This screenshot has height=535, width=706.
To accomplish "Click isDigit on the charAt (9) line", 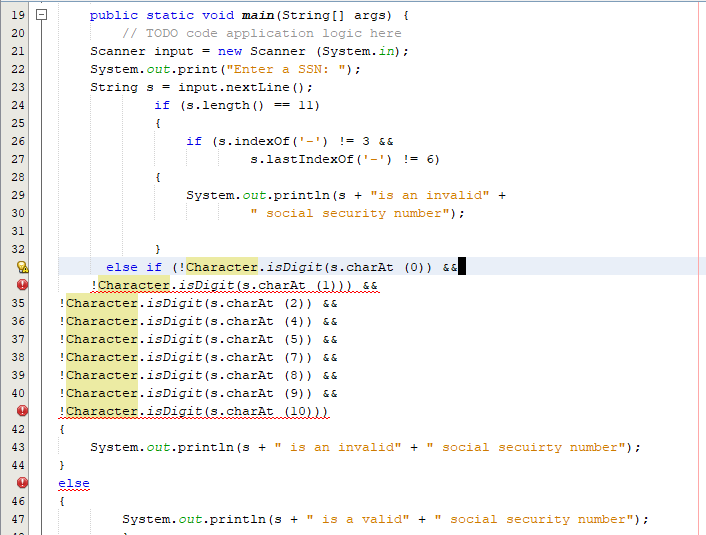I will click(x=175, y=394).
